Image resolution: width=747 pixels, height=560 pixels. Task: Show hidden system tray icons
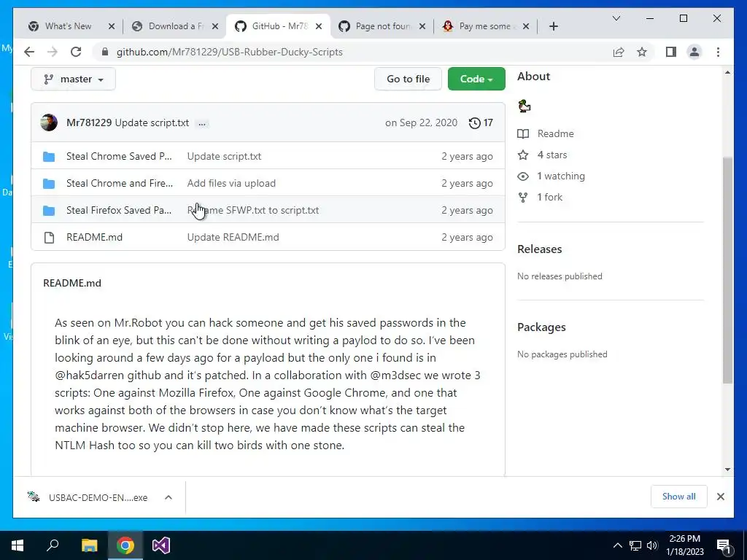(x=617, y=545)
